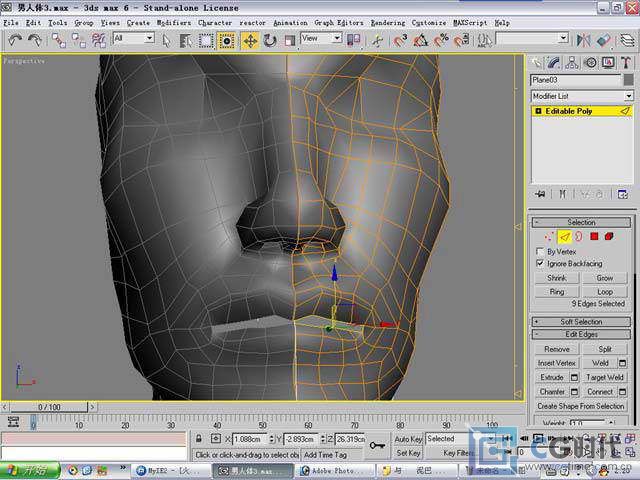This screenshot has height=480, width=640.
Task: Click the Align tool icon
Action: pos(604,40)
